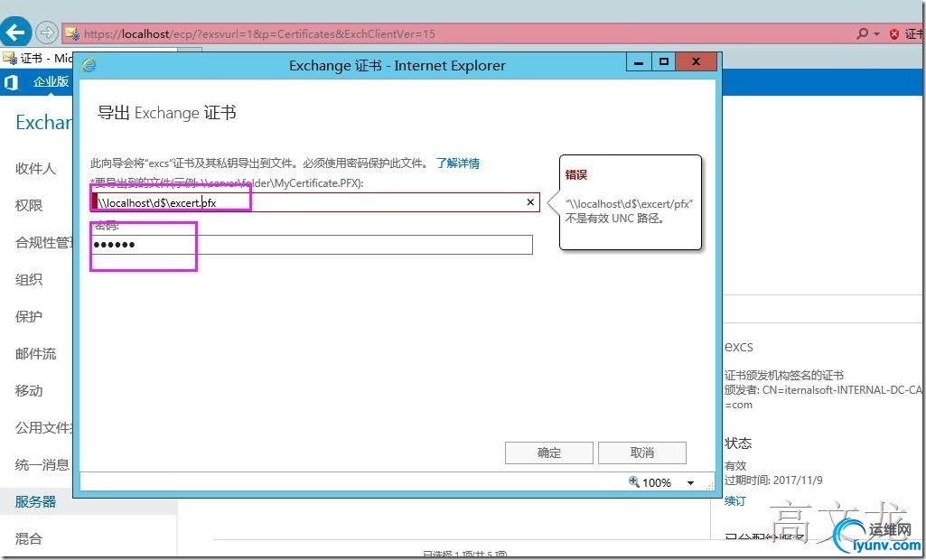Open the zoom level dropdown arrow
Screen dimensions: 926x560
(690, 483)
